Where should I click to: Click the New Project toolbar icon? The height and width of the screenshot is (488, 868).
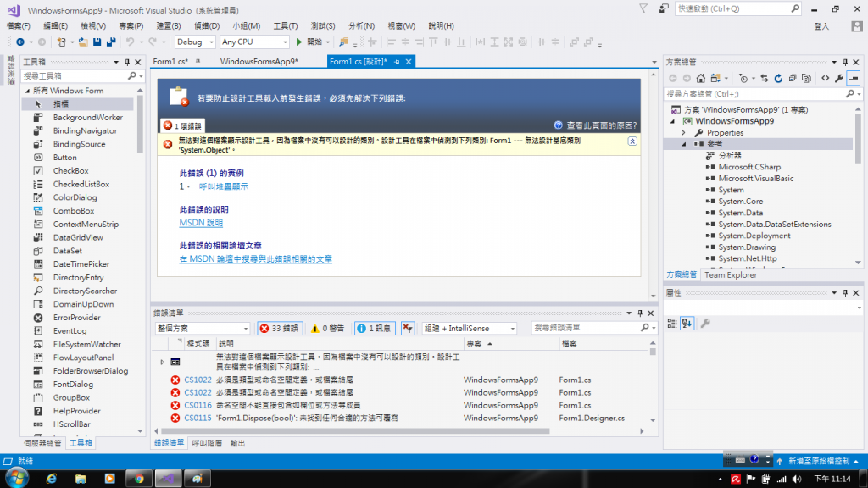pyautogui.click(x=61, y=42)
